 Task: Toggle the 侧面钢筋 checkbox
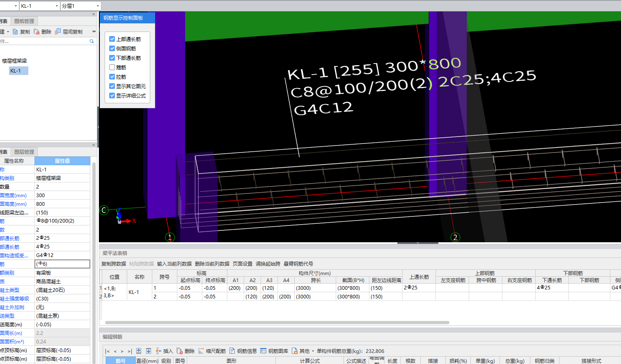click(x=112, y=48)
